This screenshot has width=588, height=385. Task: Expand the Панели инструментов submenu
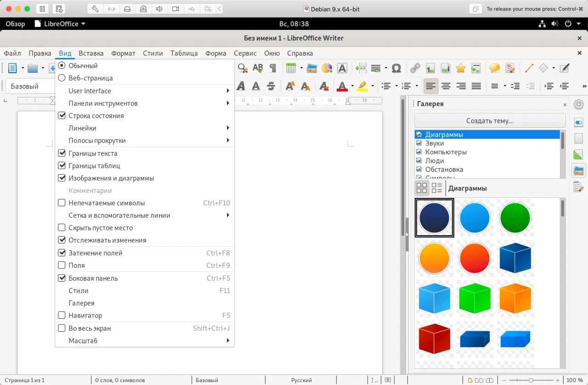[x=145, y=103]
